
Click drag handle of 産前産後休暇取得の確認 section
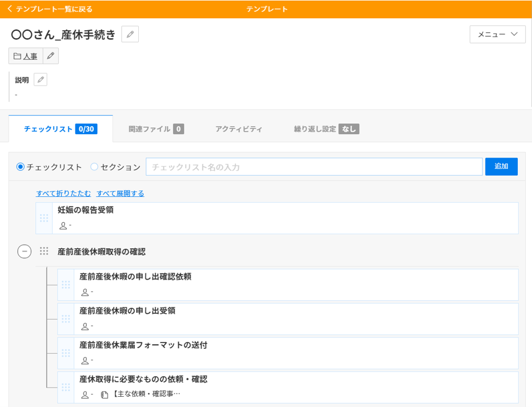click(x=44, y=251)
